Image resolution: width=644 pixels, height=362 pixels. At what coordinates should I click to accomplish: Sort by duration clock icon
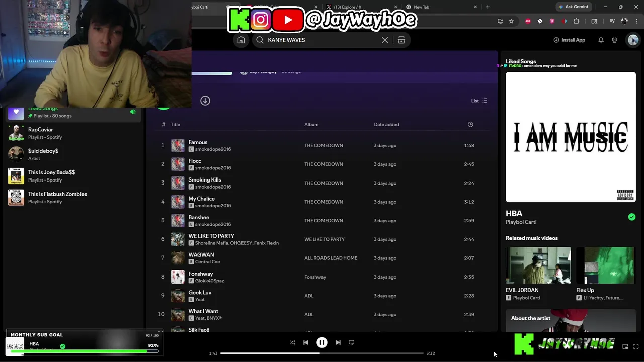click(x=470, y=124)
